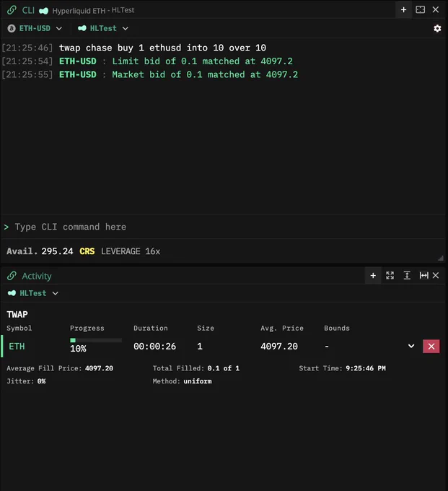Click the Avail. 295.24 balance
This screenshot has height=491, width=448.
[x=40, y=251]
